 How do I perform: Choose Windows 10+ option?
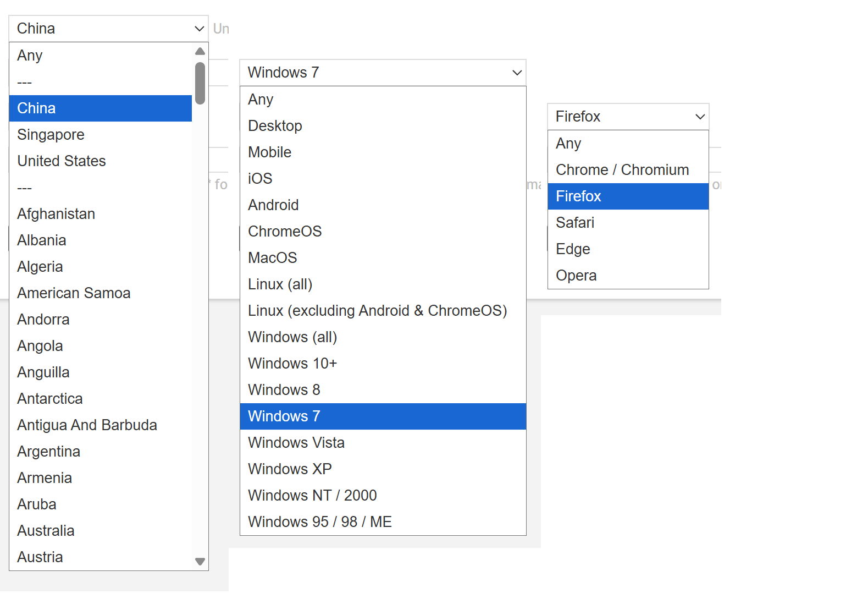[x=383, y=364]
